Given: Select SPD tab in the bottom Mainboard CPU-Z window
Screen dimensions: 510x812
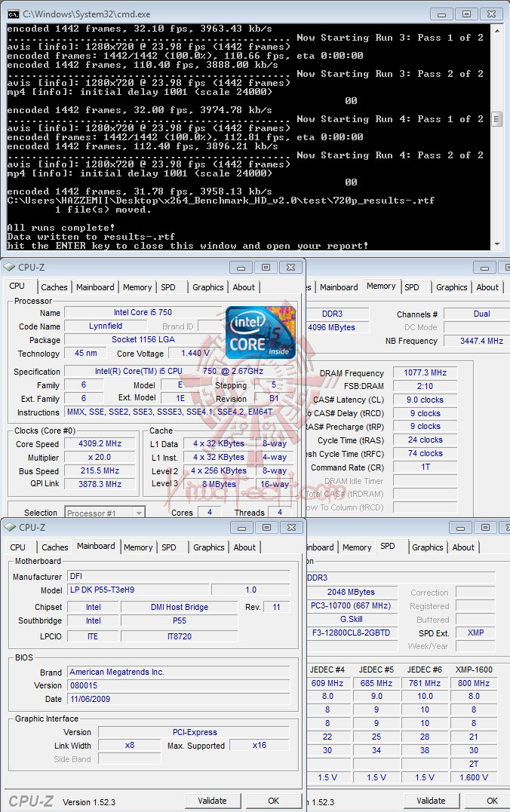Looking at the screenshot, I should 169,547.
